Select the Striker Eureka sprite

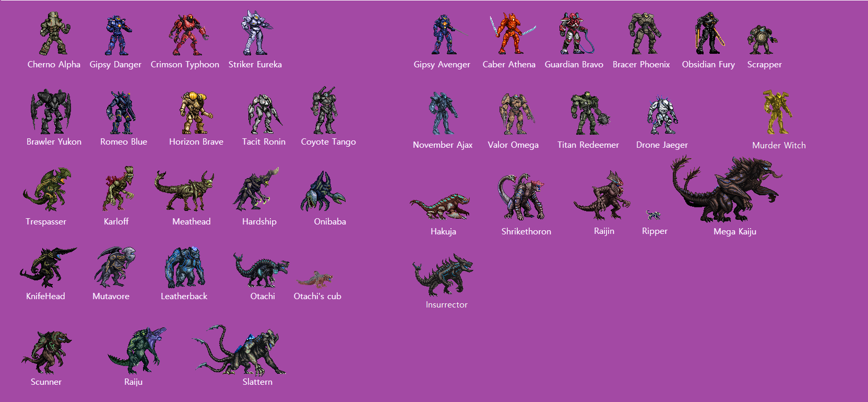(x=256, y=33)
